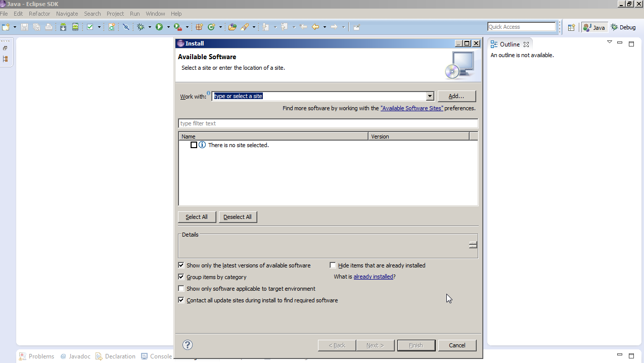Open the Run configurations dropdown arrow
Viewport: 644px width, 363px height.
coord(168,27)
